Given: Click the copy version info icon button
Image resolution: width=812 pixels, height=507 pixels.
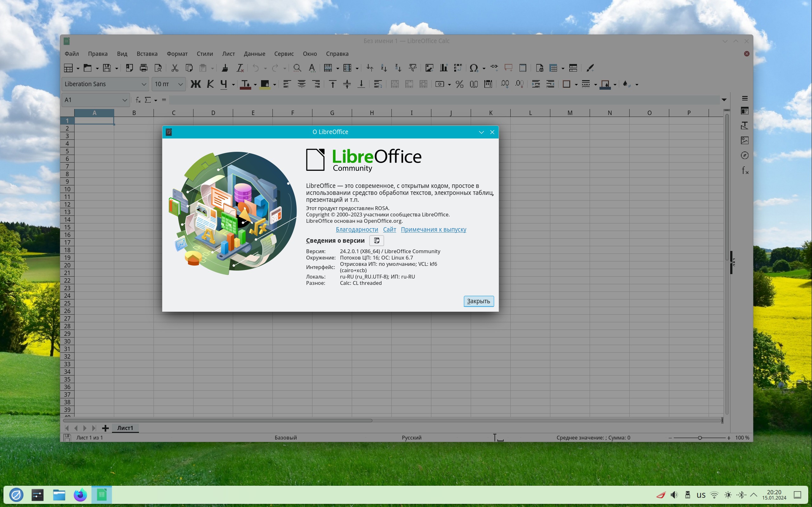Looking at the screenshot, I should tap(377, 241).
